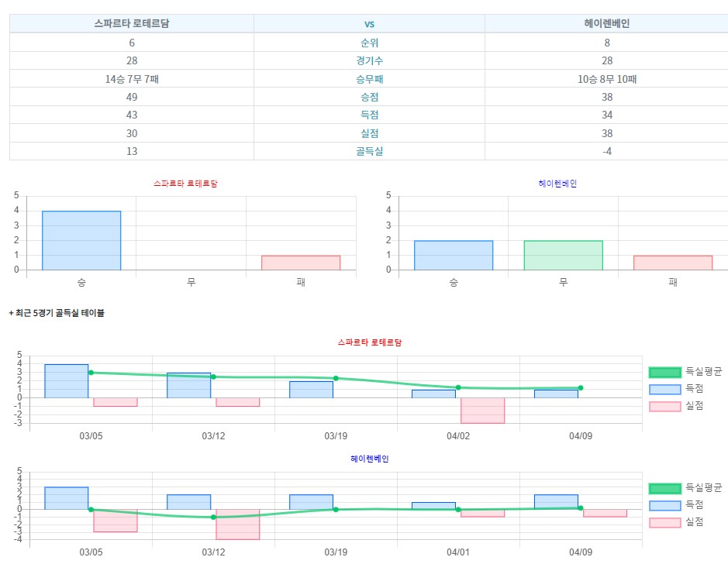Select the 실점 row label in table
Viewport: 728px width, 564px height.
[x=369, y=133]
